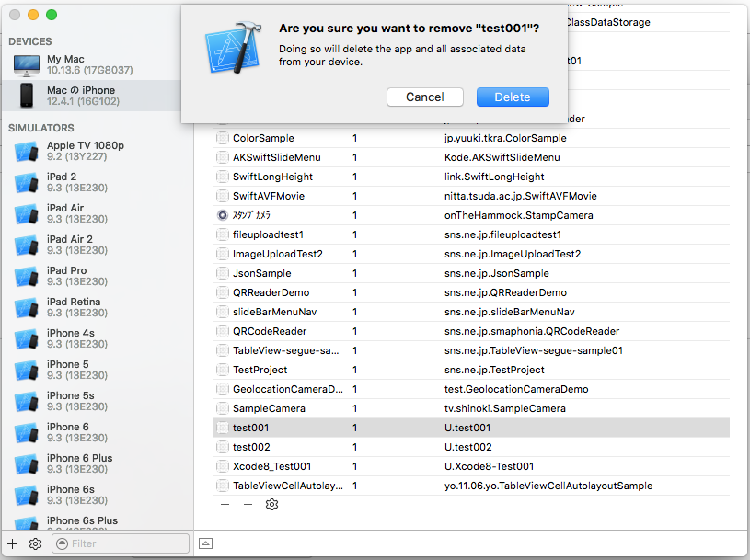Click the iPad Pro simulator icon

[27, 277]
